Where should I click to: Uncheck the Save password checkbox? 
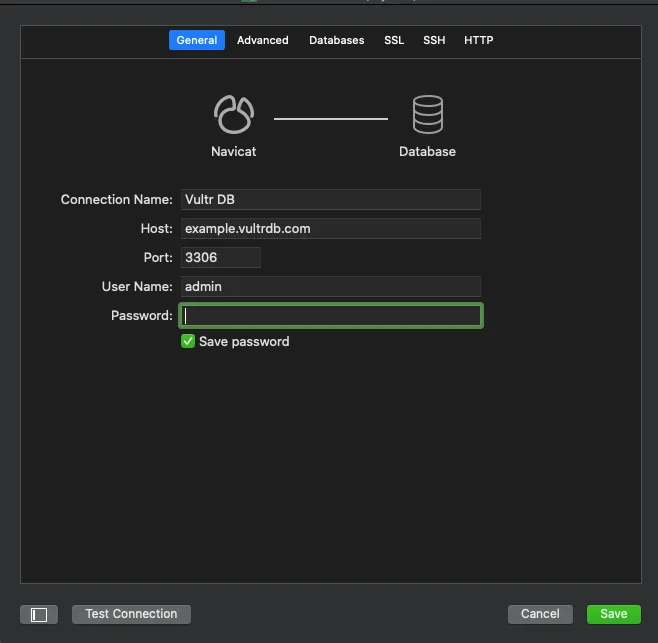[x=188, y=341]
